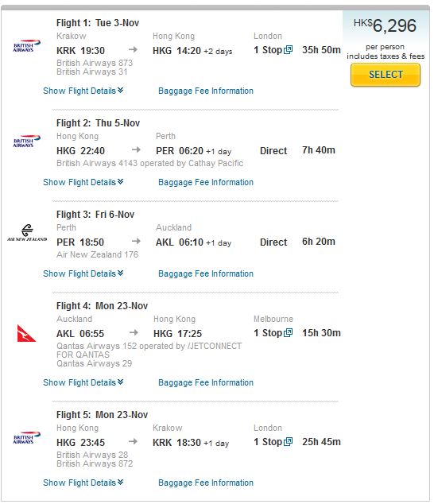434x504 pixels.
Task: Open Baggage Fee Information for Flight 5
Action: pyautogui.click(x=206, y=483)
